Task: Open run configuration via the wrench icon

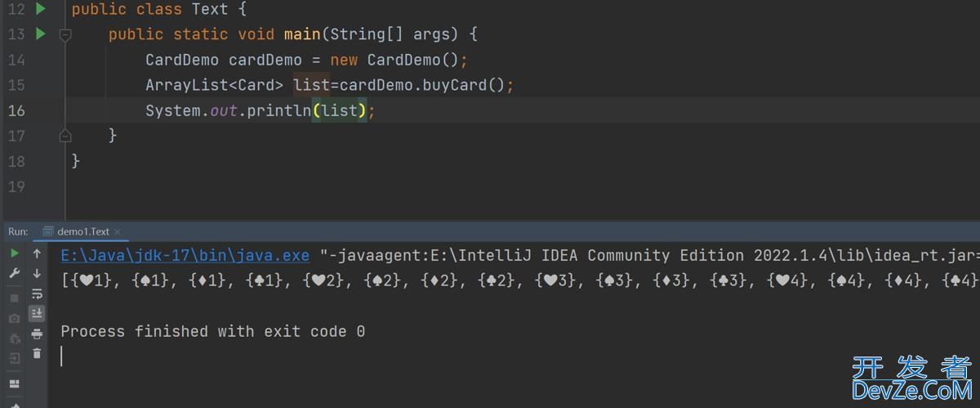Action: tap(15, 274)
